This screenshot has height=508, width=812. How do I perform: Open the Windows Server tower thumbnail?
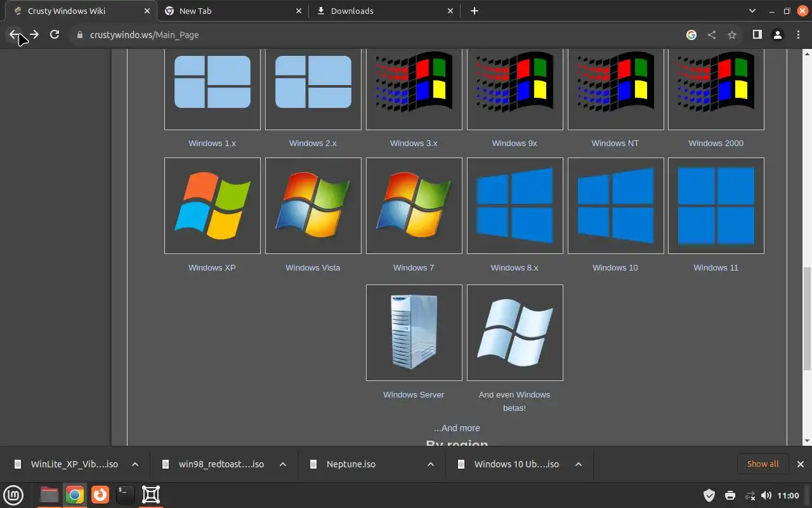click(414, 333)
